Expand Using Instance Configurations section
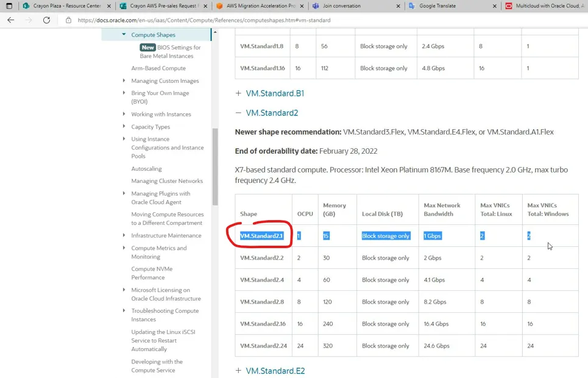Screen dimensions: 588x378 [124, 138]
